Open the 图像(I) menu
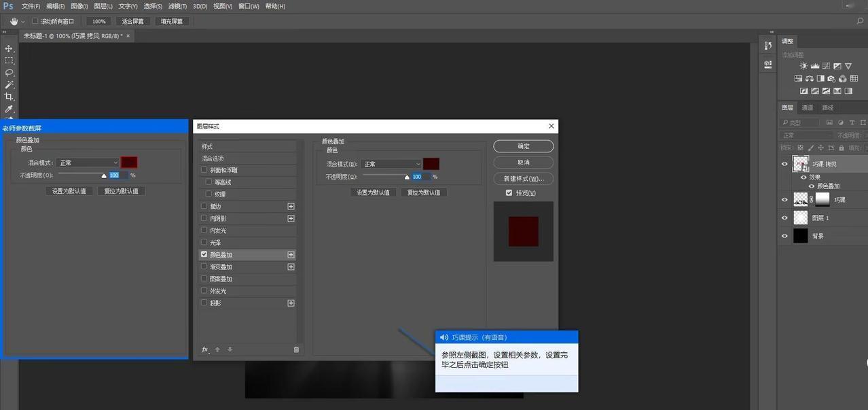 click(x=79, y=6)
